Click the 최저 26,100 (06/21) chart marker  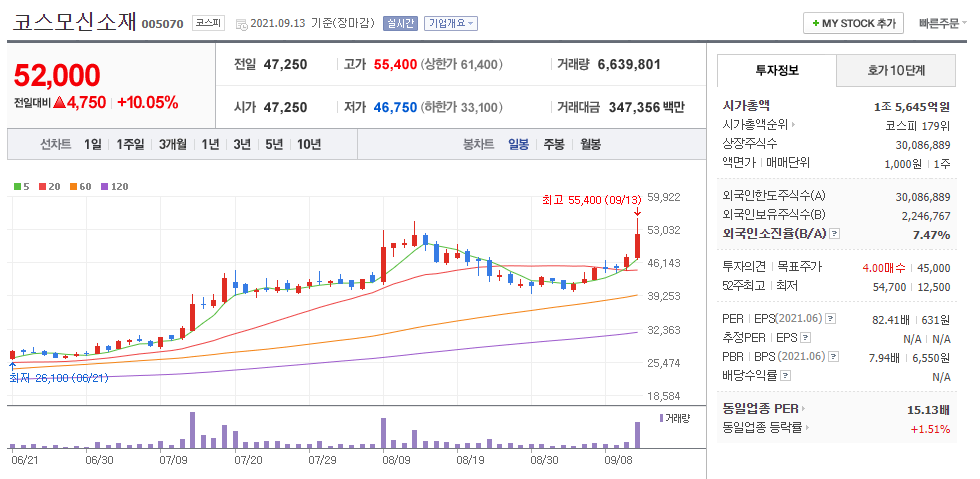[x=59, y=378]
